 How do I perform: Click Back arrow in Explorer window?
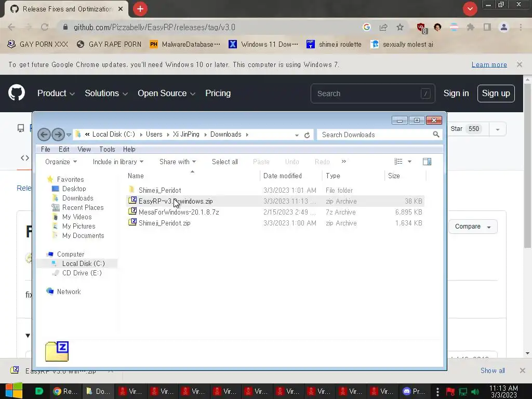point(44,135)
